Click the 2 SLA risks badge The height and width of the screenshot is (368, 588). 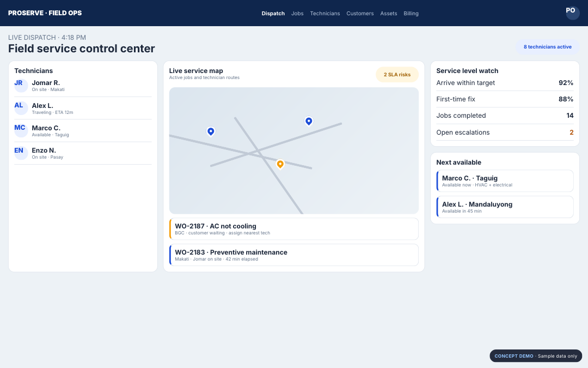(397, 74)
